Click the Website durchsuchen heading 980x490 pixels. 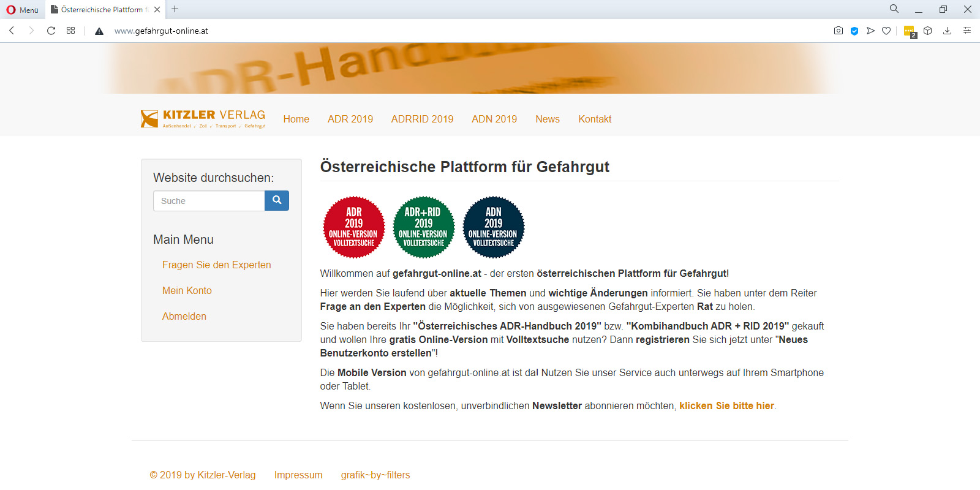click(214, 178)
